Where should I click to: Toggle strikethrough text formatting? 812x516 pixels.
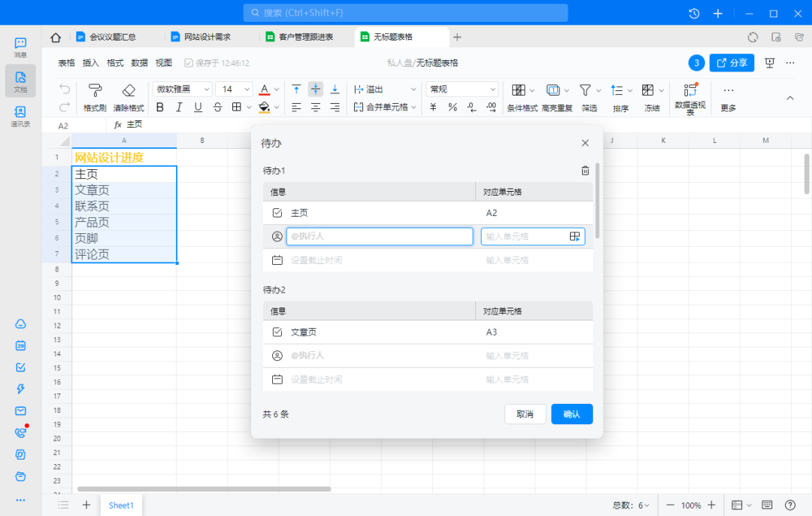pos(217,108)
